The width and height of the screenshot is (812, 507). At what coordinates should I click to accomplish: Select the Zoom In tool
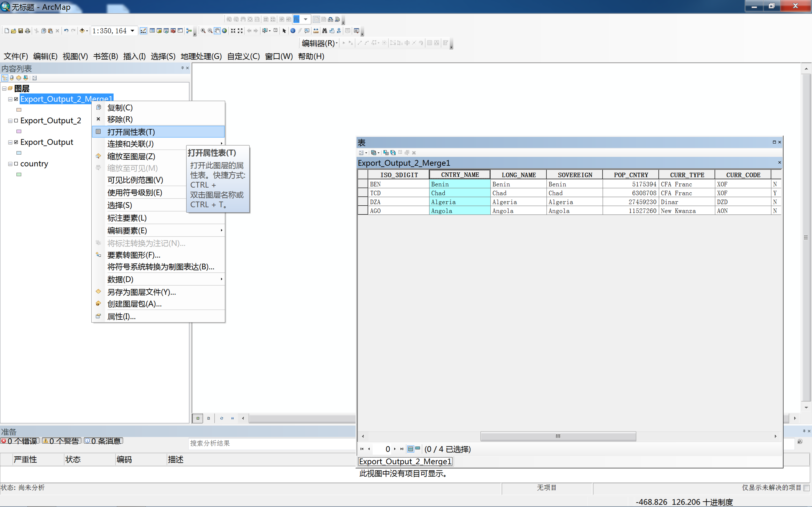203,31
